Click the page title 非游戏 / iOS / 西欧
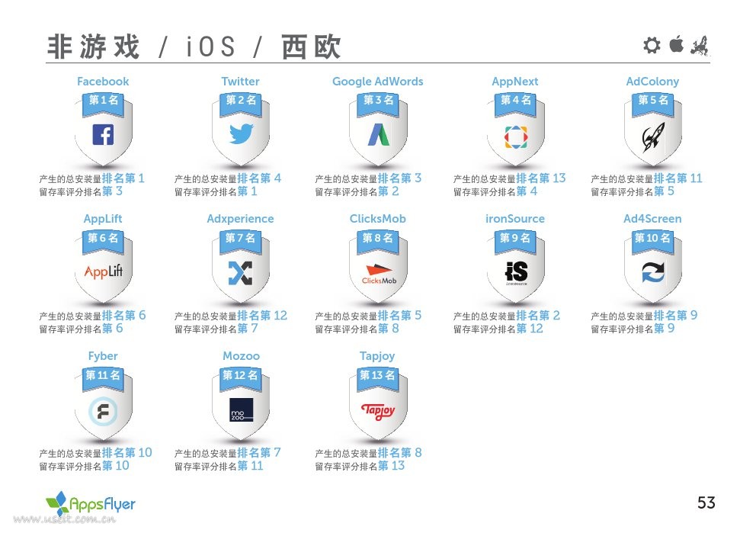756x533 pixels. pyautogui.click(x=194, y=47)
